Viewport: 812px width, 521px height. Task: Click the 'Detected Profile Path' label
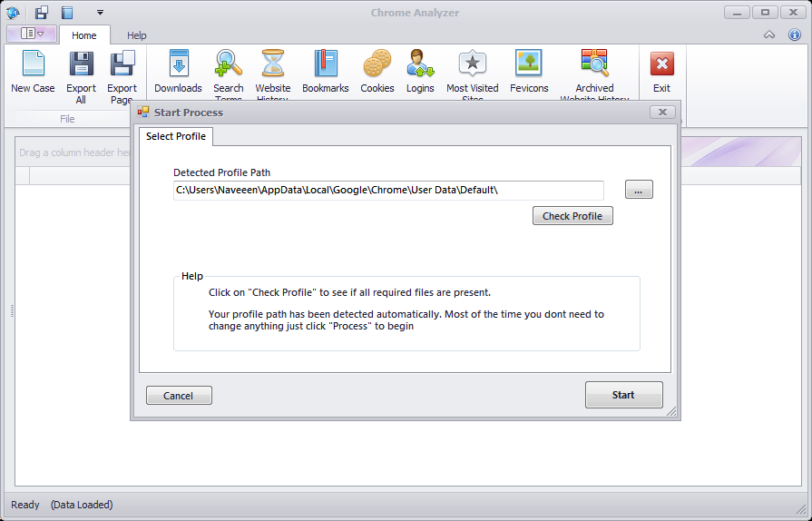pos(221,172)
